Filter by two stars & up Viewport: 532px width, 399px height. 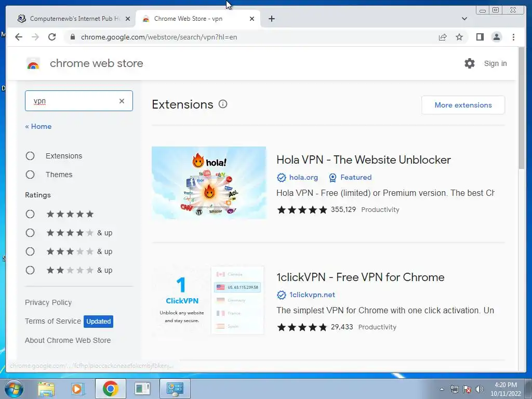click(30, 270)
